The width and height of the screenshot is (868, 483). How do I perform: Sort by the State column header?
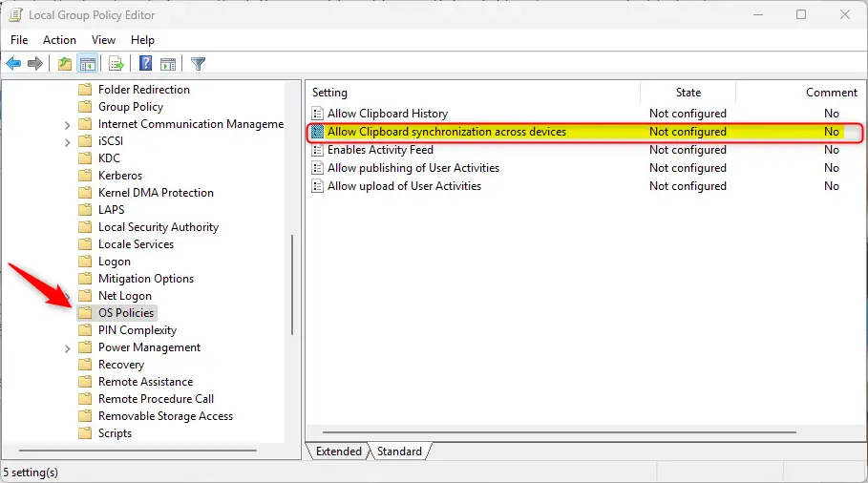(688, 93)
